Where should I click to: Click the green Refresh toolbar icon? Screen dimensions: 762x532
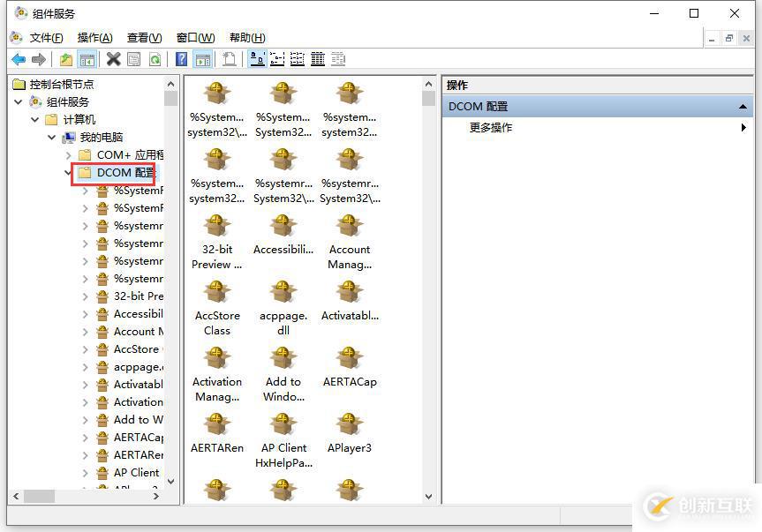pos(155,59)
